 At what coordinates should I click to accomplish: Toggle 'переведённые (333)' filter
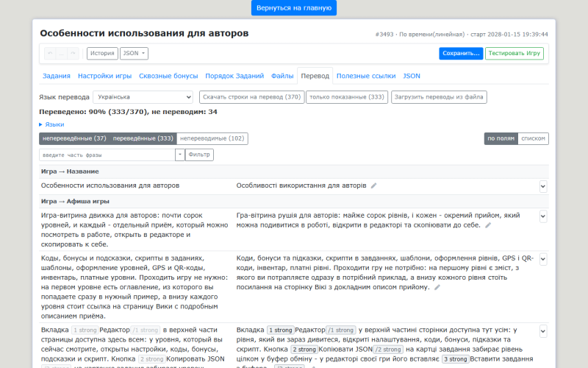[143, 138]
